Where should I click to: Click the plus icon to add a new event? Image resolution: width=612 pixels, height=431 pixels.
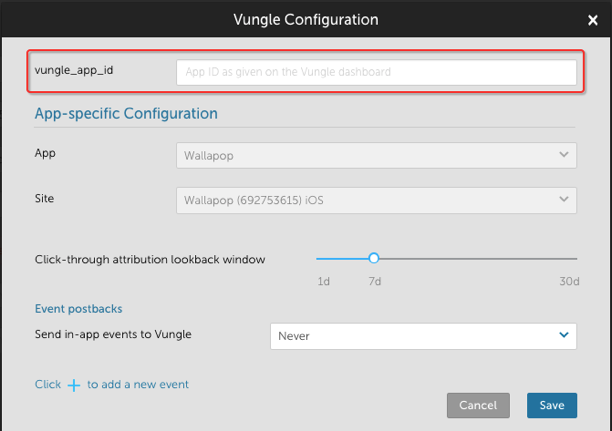74,385
